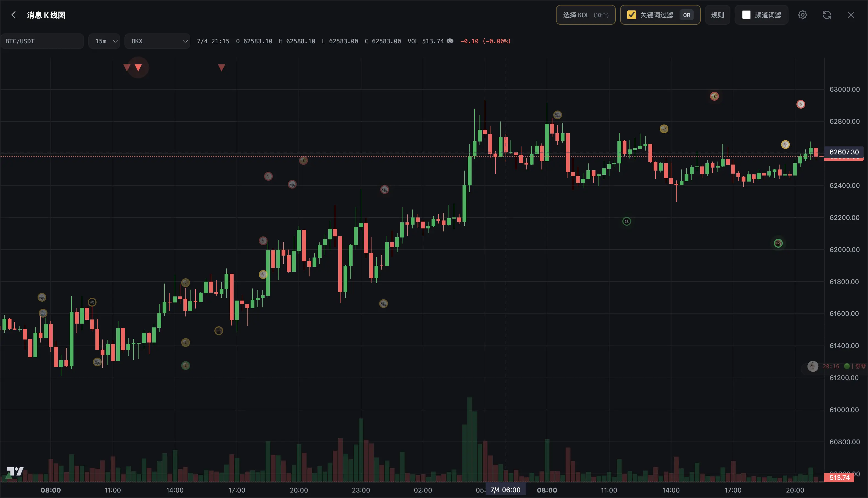Close the 消息 K 线图 panel

coord(851,15)
